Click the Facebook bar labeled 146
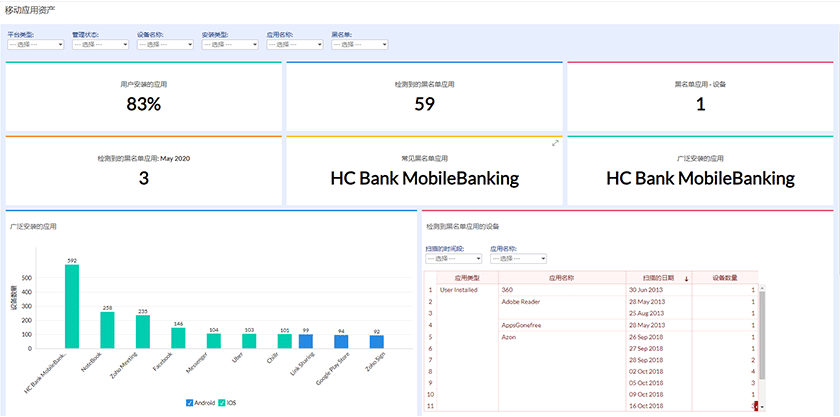This screenshot has width=840, height=417. click(x=178, y=338)
